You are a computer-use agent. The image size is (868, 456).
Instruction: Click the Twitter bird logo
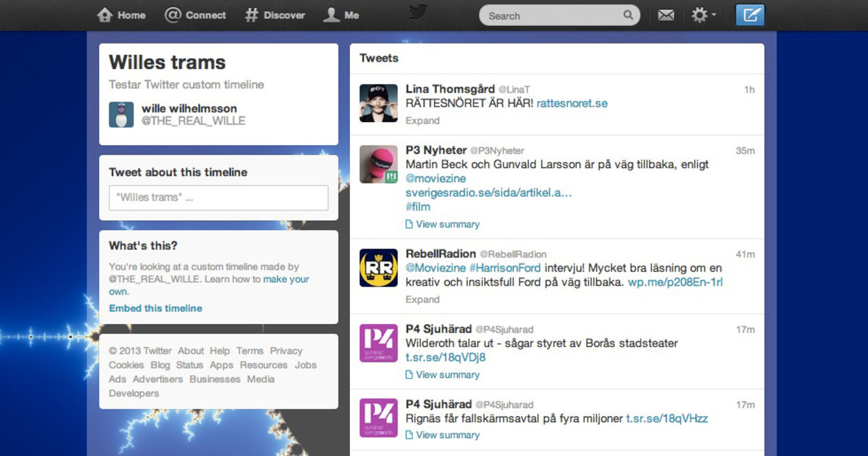418,14
